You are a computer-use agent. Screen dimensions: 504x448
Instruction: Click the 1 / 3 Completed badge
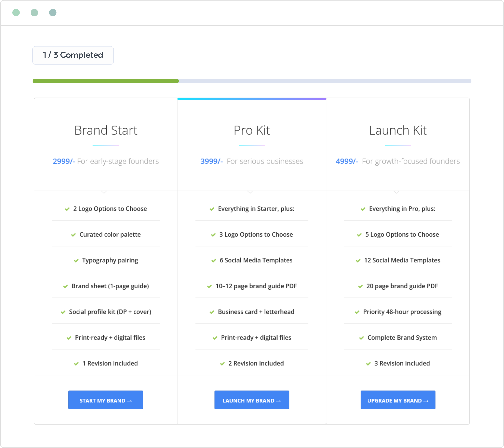[x=73, y=55]
